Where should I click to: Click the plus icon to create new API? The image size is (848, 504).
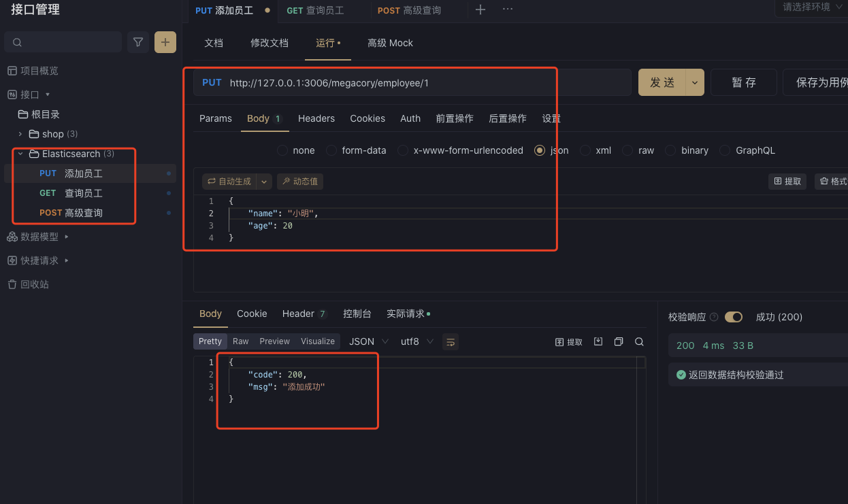coord(165,41)
